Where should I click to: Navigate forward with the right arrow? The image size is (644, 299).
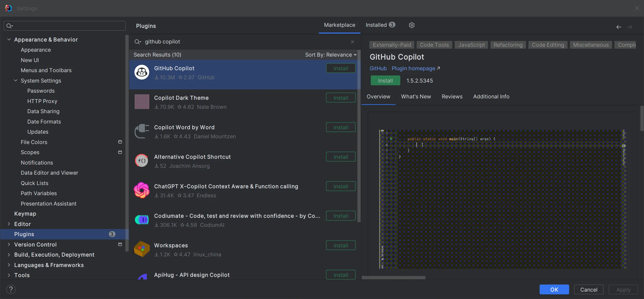630,27
